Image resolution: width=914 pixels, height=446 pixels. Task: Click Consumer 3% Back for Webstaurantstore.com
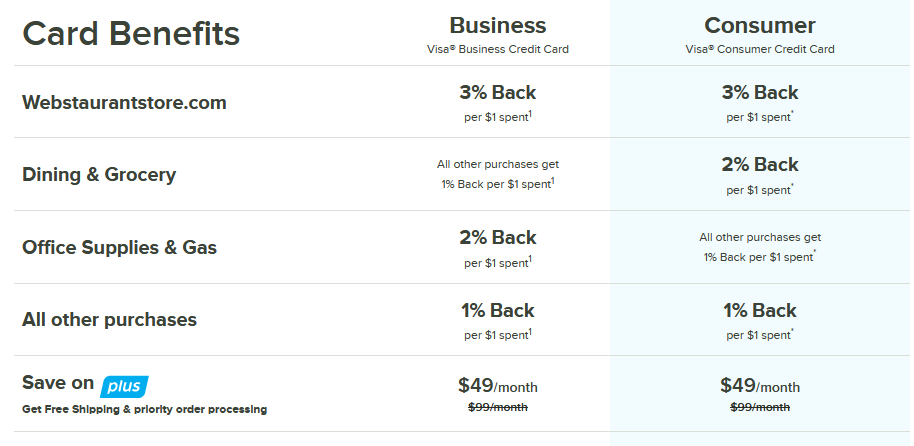(x=760, y=93)
